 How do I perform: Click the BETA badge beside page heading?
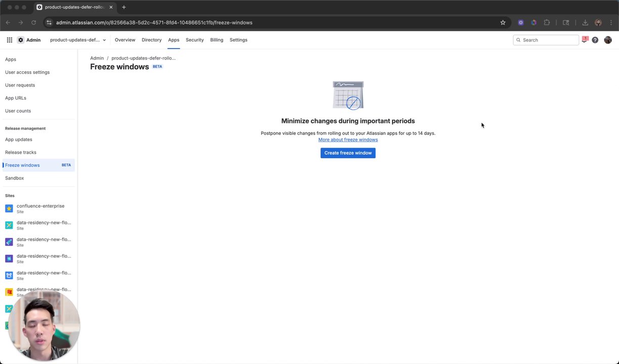click(157, 66)
